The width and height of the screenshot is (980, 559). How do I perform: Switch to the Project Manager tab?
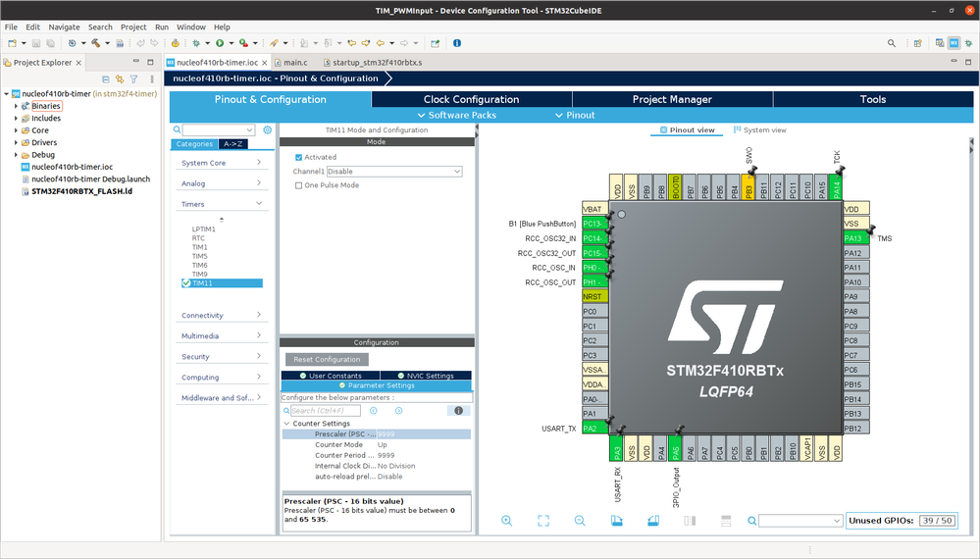[x=672, y=99]
